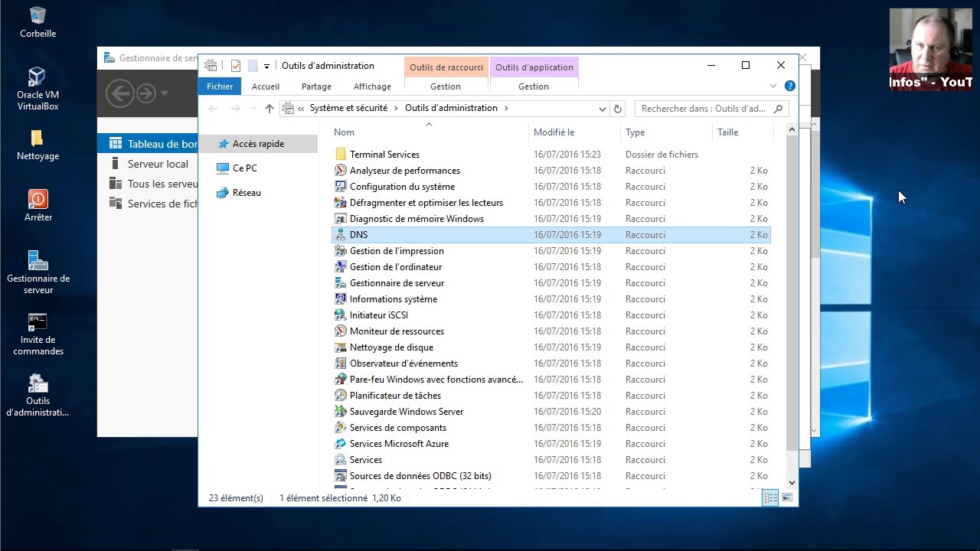
Task: Click the Explorer help question mark icon
Action: 790,86
